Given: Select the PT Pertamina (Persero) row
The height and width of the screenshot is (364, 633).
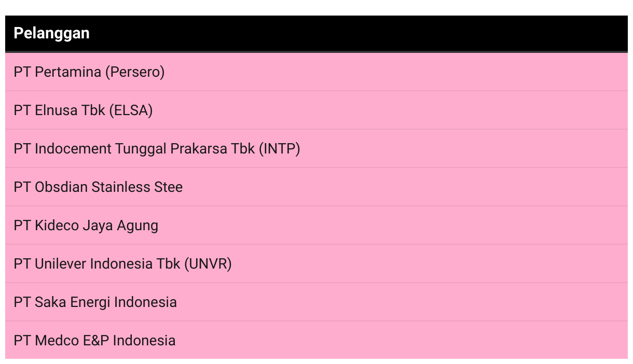Looking at the screenshot, I should click(x=316, y=72).
